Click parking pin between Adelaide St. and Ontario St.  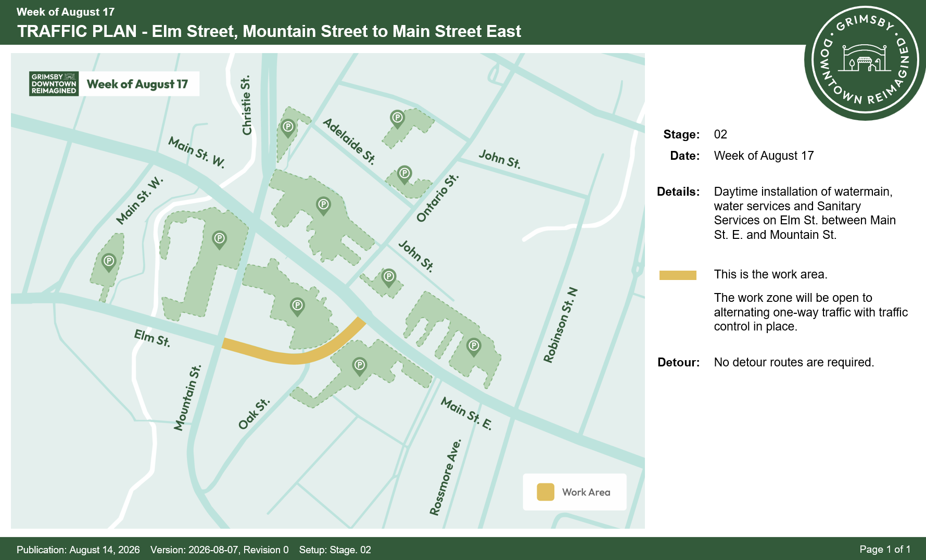(404, 174)
